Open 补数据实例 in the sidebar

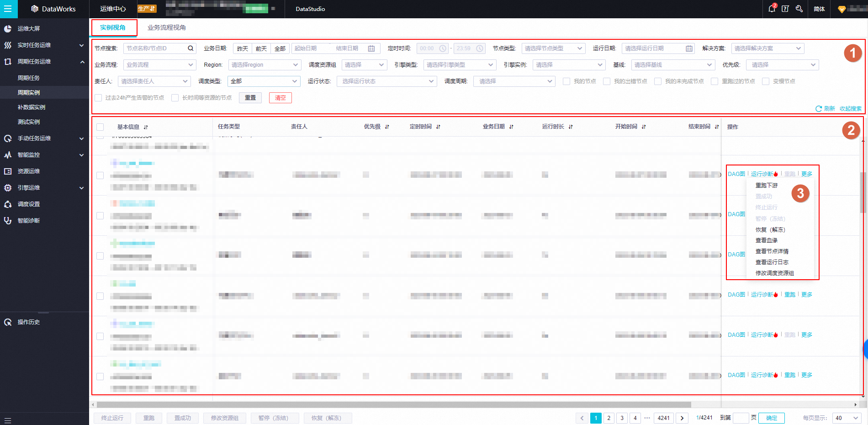point(32,107)
